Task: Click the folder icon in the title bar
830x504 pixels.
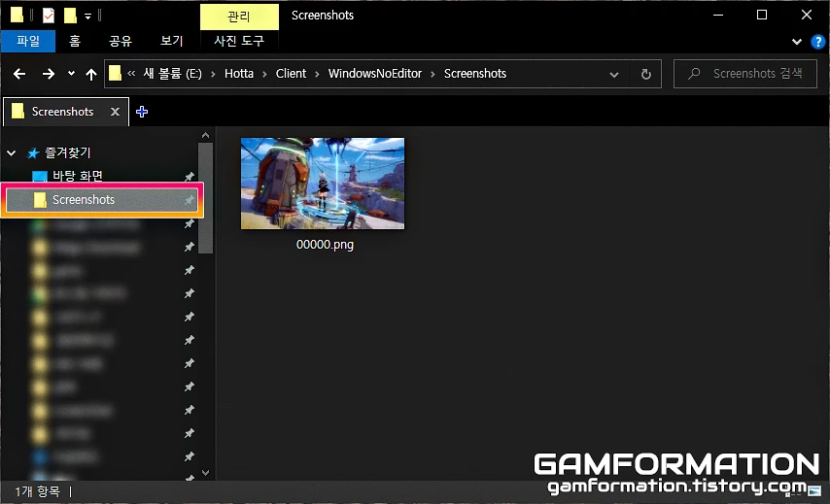Action: point(17,15)
